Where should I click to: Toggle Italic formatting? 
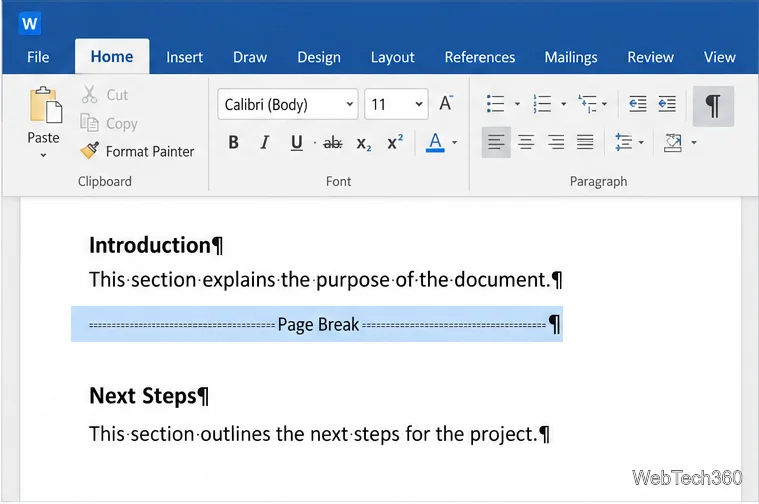pyautogui.click(x=264, y=142)
